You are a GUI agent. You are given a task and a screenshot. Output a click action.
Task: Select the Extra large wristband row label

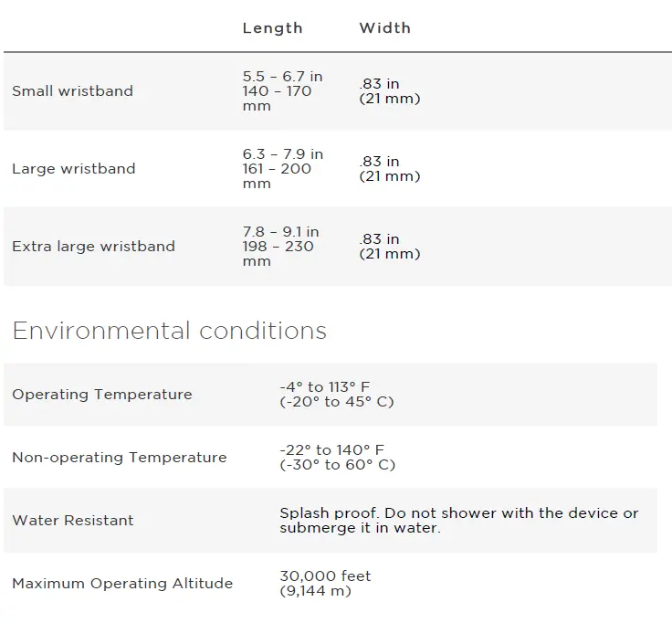point(93,247)
